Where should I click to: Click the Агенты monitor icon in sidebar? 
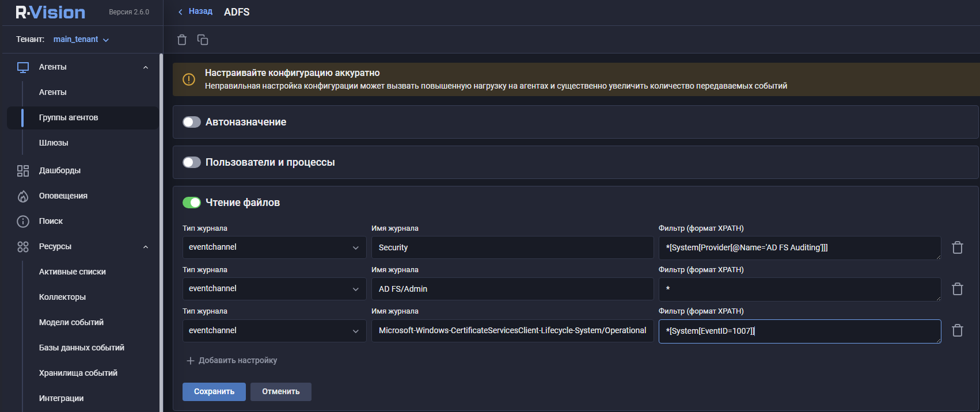click(23, 67)
